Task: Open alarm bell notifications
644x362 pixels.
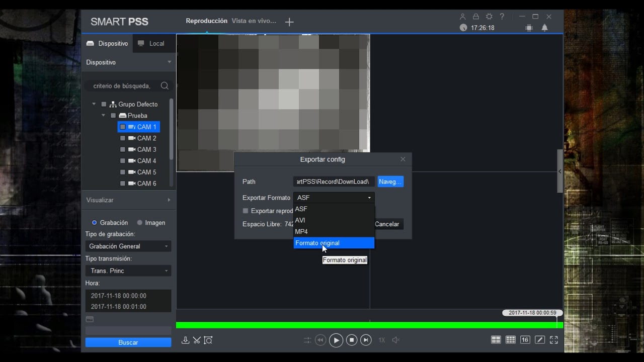Action: [544, 28]
